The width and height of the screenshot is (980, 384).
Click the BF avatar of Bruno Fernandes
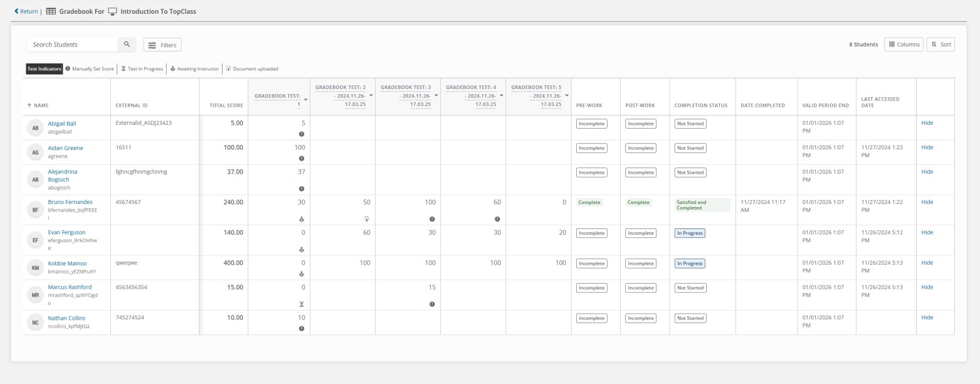click(36, 210)
